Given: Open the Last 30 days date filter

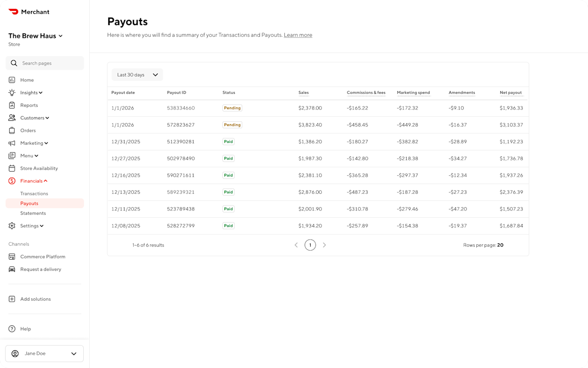Looking at the screenshot, I should pos(137,75).
